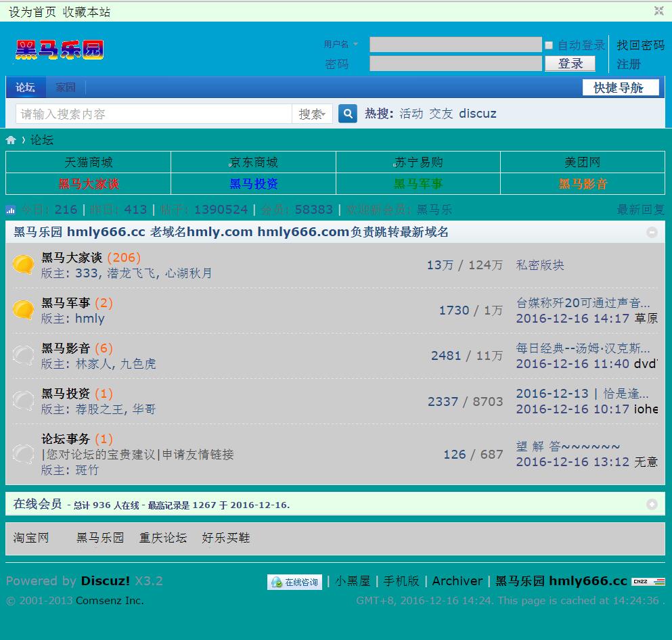Click the 请输入搜索内容 search box

click(154, 114)
